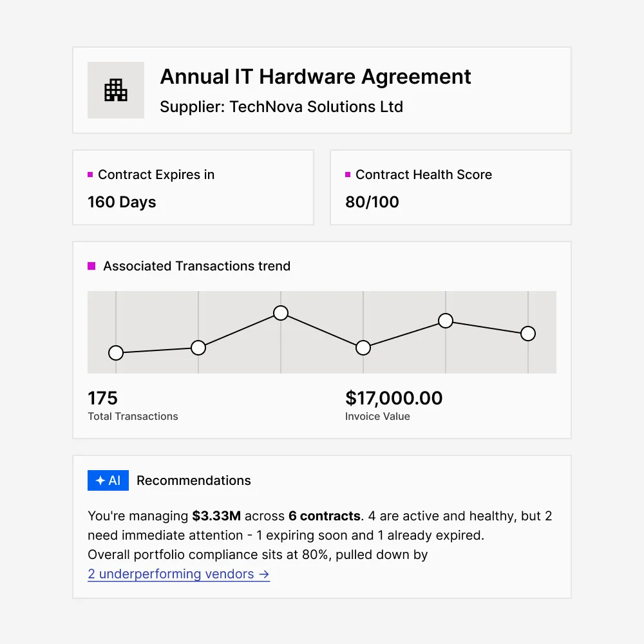Viewport: 644px width, 644px height.
Task: Click the Annual IT Hardware Agreement title
Action: [x=316, y=77]
